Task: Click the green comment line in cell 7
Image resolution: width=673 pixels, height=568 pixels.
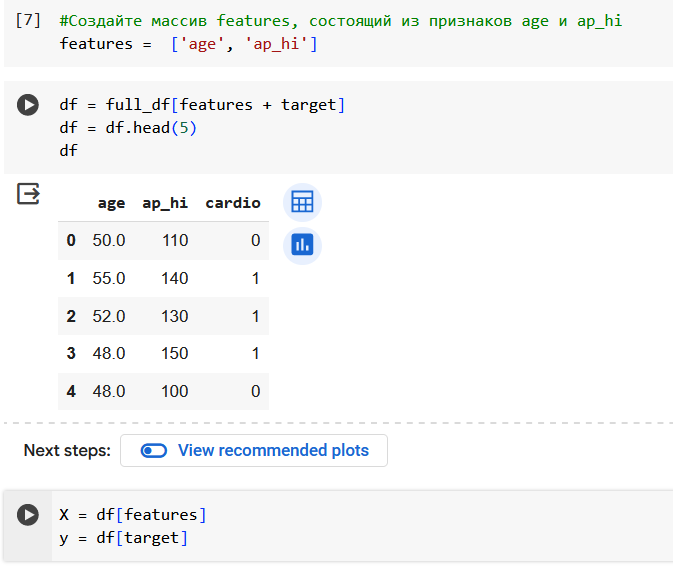Action: (341, 21)
